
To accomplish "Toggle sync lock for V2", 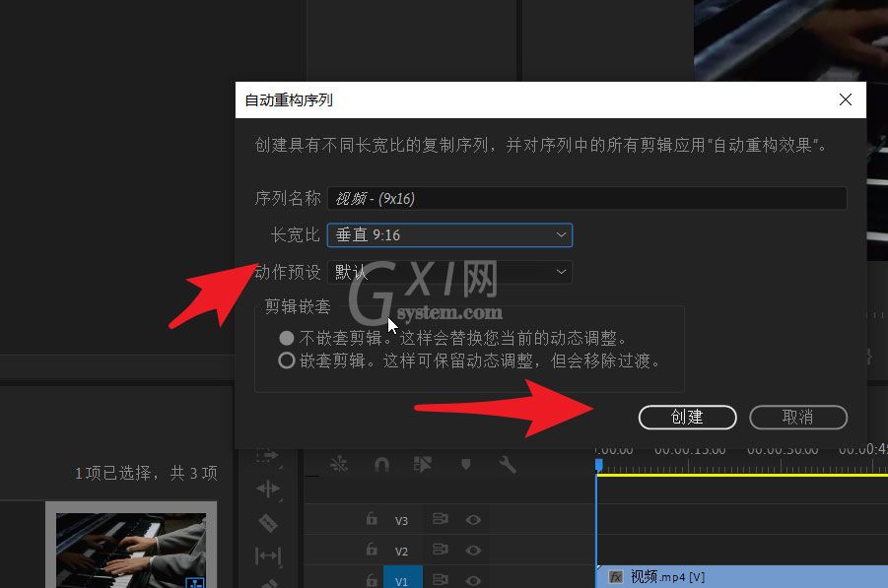I will tap(440, 550).
